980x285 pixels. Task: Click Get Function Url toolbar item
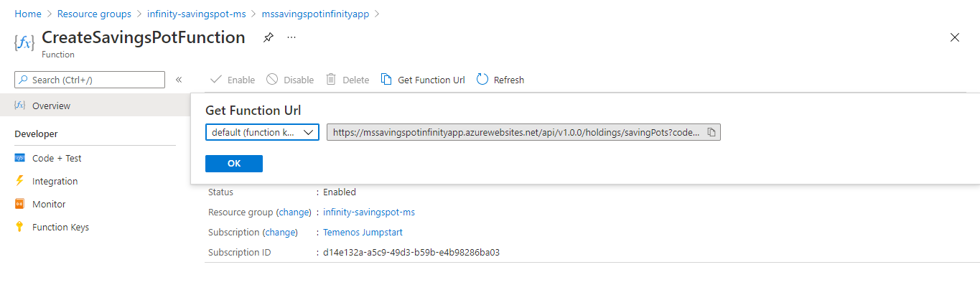(x=423, y=80)
